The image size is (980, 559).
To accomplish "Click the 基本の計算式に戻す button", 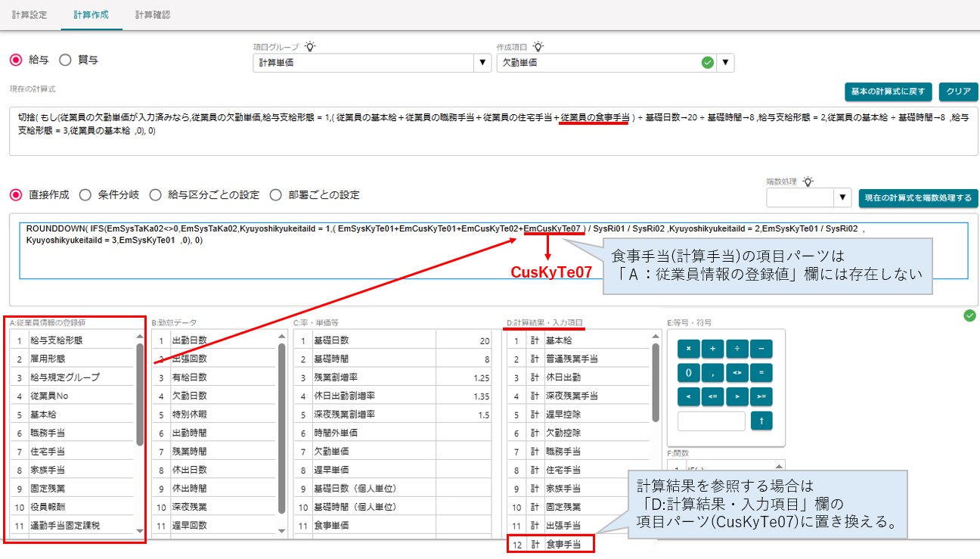I will click(x=889, y=92).
